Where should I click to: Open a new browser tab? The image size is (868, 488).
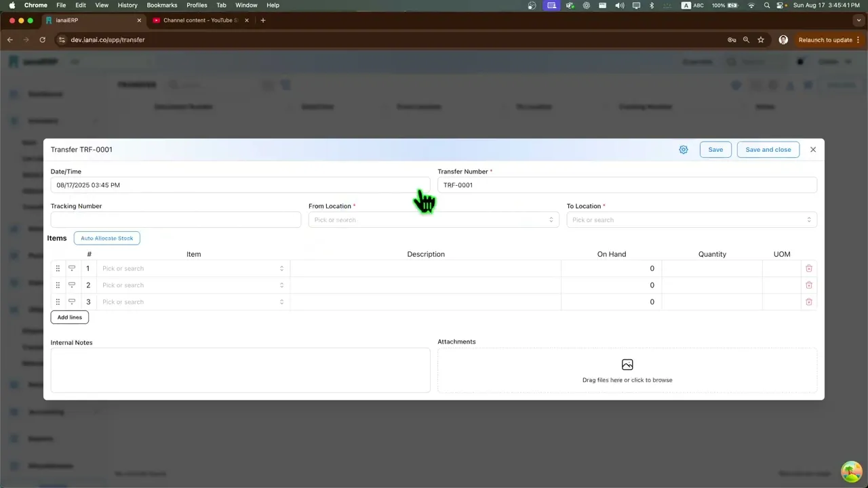coord(263,20)
